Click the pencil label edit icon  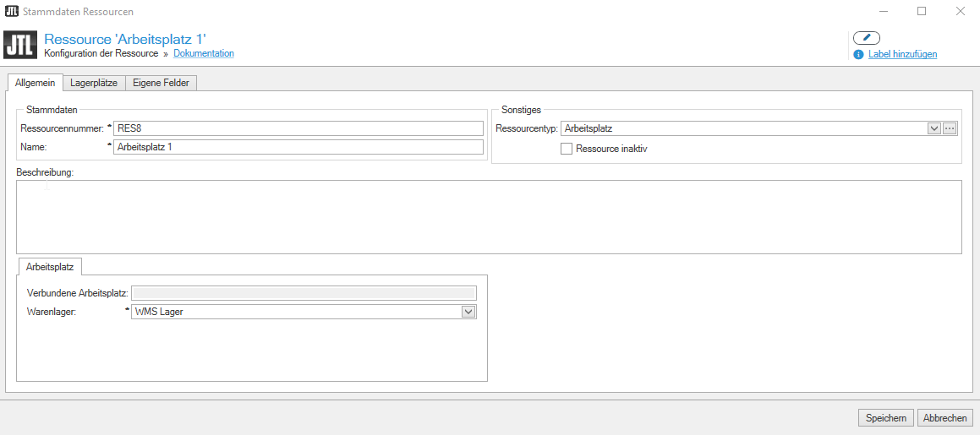867,38
